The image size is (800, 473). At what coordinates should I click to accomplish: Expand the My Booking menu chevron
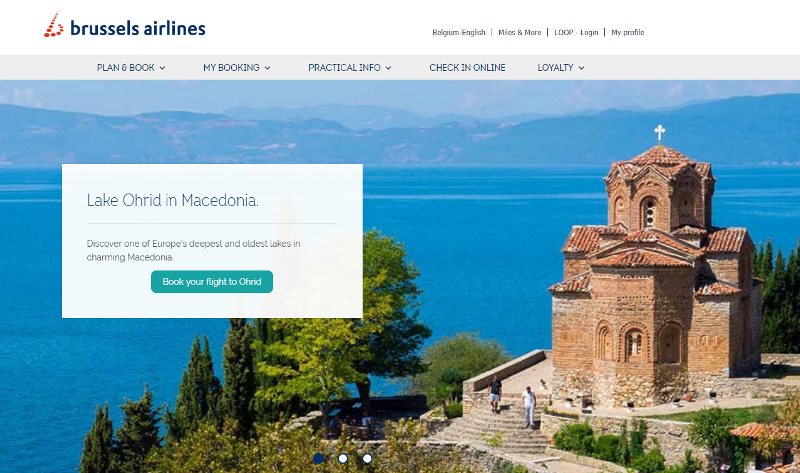[267, 68]
